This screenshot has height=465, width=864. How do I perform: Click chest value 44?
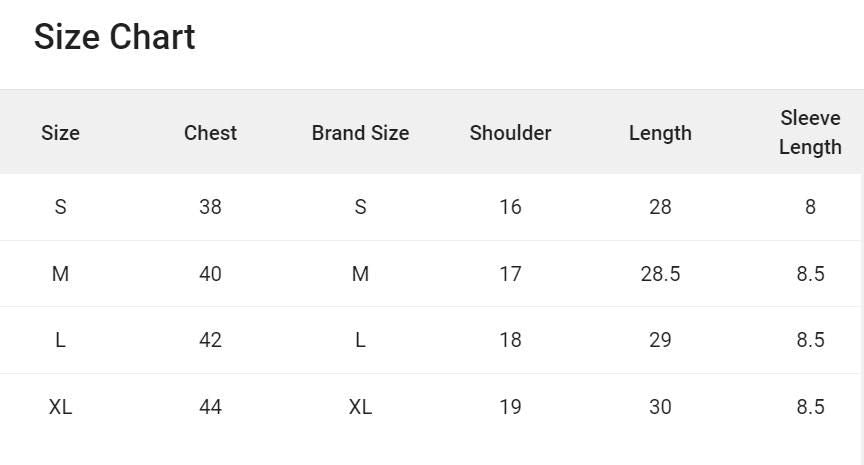(210, 407)
